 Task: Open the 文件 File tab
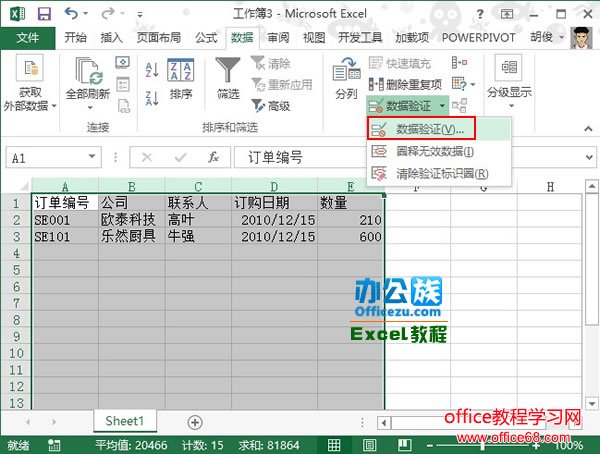28,38
